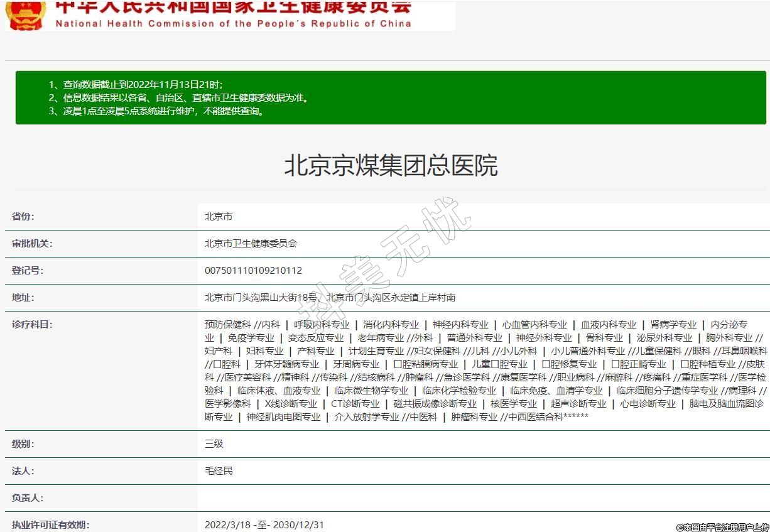Screen dimensions: 770x532
Task: Click the second notice line about 信息数据结果
Action: click(x=179, y=98)
